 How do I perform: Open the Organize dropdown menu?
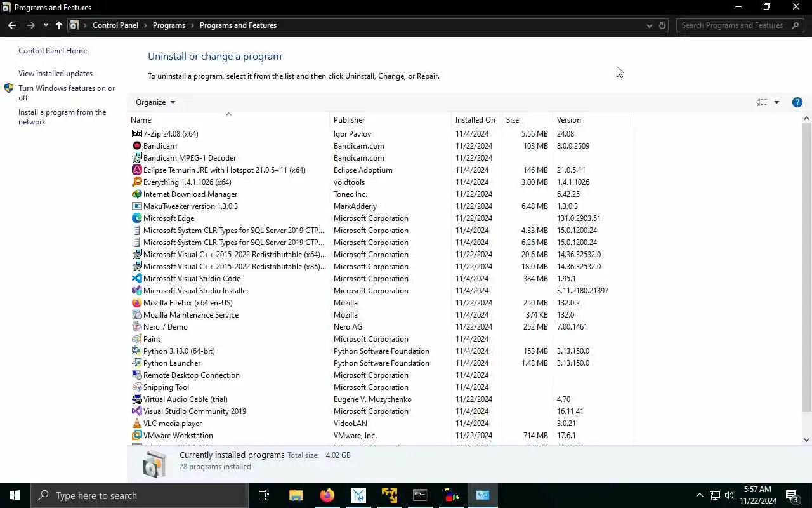[155, 102]
